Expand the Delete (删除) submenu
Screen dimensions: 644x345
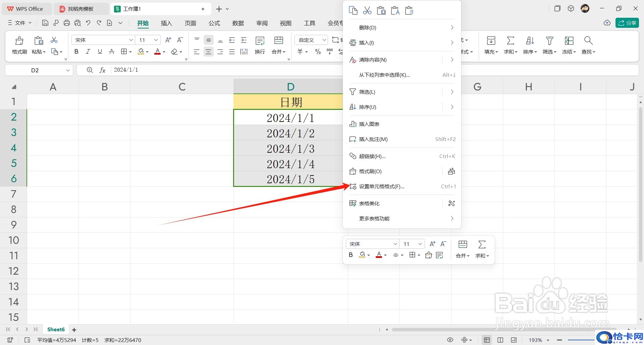pos(402,27)
